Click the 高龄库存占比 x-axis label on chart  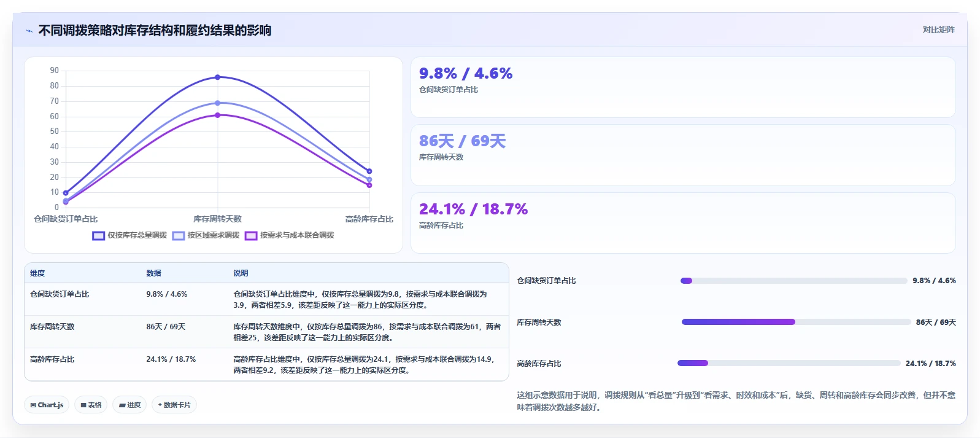click(369, 219)
